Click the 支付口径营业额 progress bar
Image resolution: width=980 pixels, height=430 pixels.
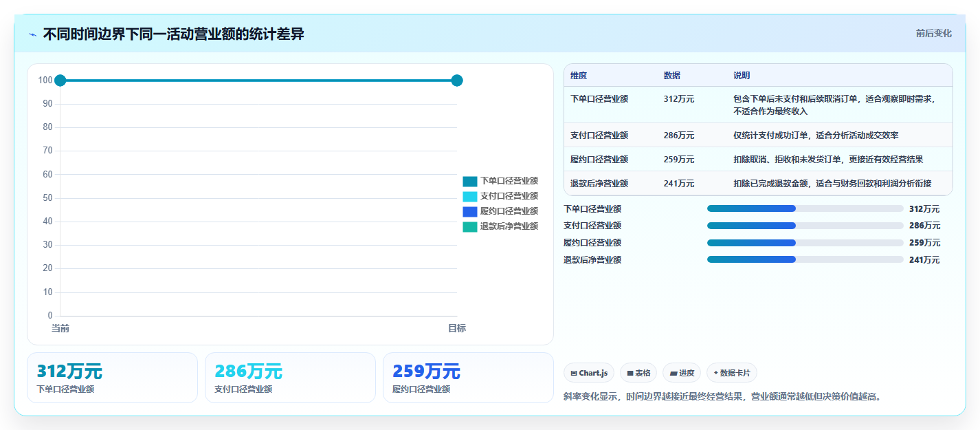coord(805,226)
